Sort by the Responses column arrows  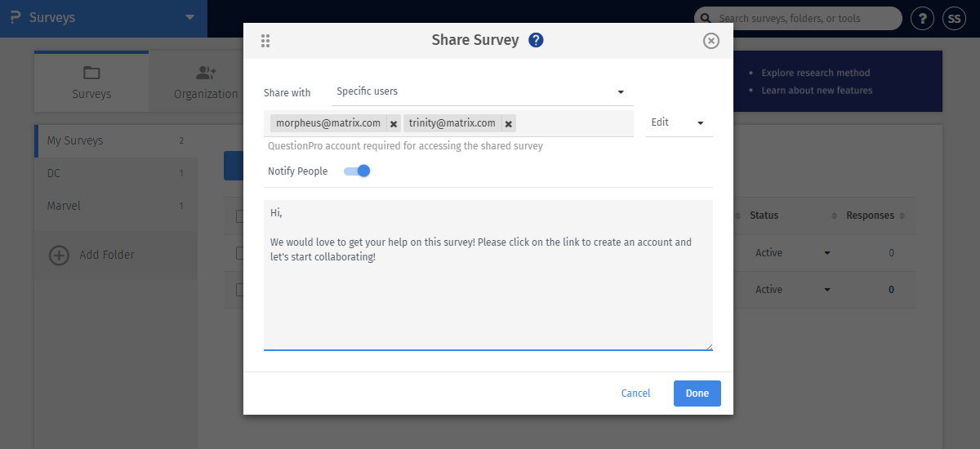tap(902, 216)
